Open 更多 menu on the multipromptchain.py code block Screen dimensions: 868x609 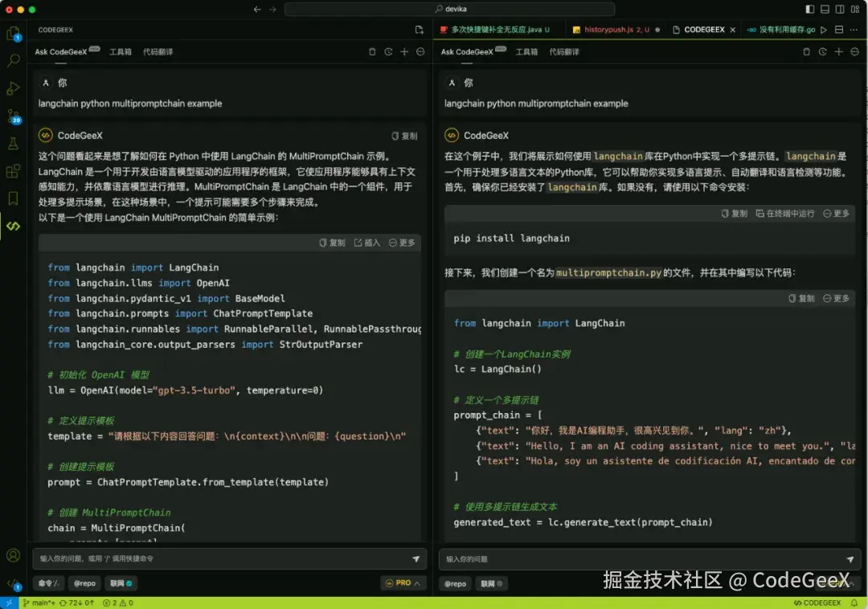click(836, 298)
